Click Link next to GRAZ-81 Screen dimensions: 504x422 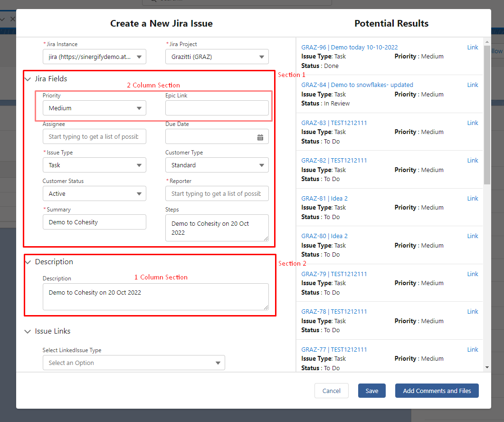[473, 199]
